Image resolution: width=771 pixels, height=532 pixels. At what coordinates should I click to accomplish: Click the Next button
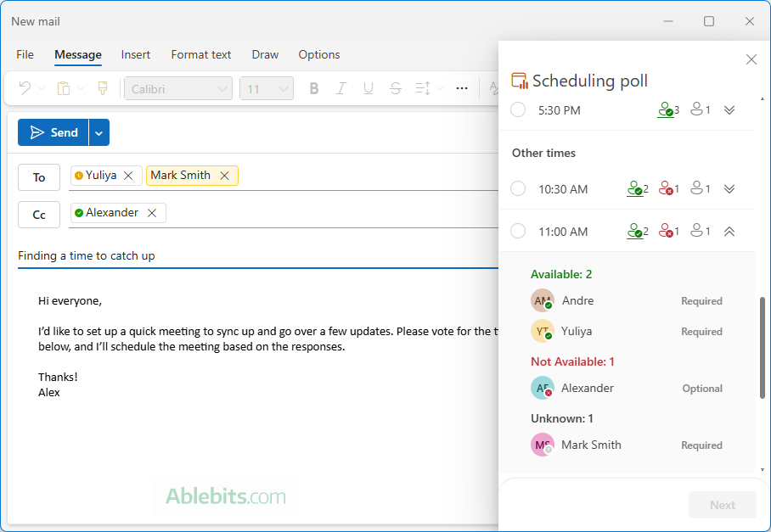[x=722, y=504]
